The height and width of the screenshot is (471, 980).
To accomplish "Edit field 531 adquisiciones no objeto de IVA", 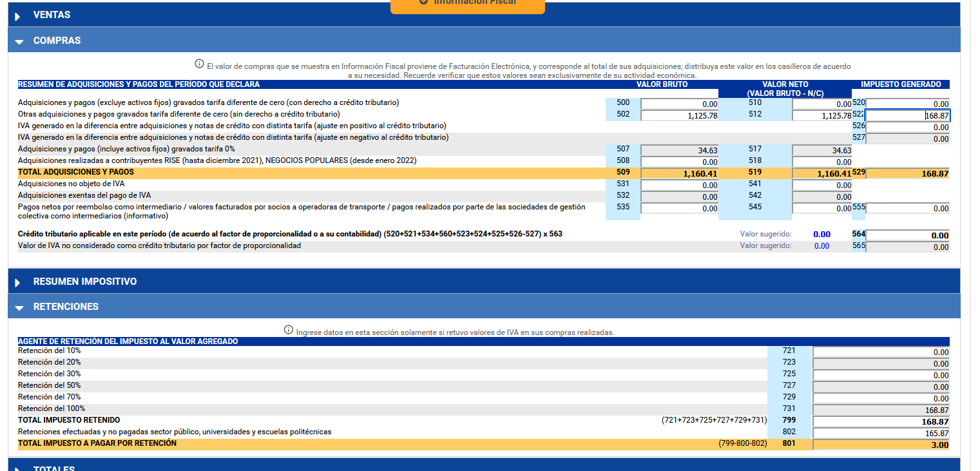I will (679, 185).
